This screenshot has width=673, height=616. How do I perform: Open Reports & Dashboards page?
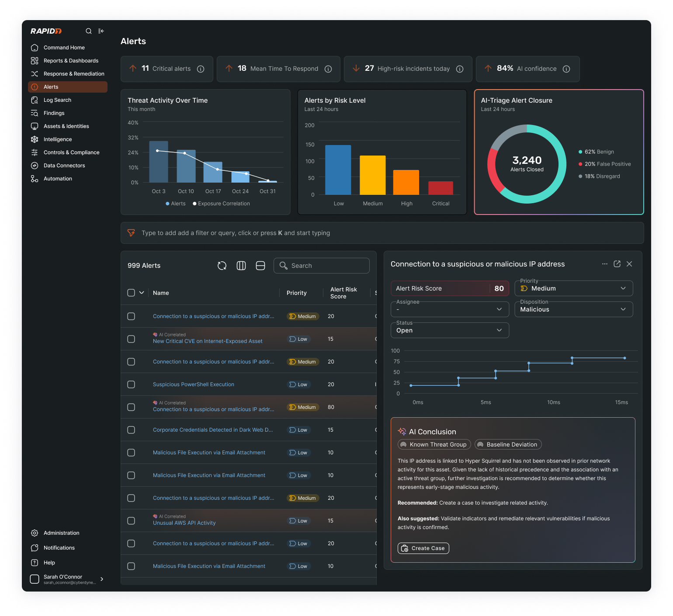coord(71,61)
